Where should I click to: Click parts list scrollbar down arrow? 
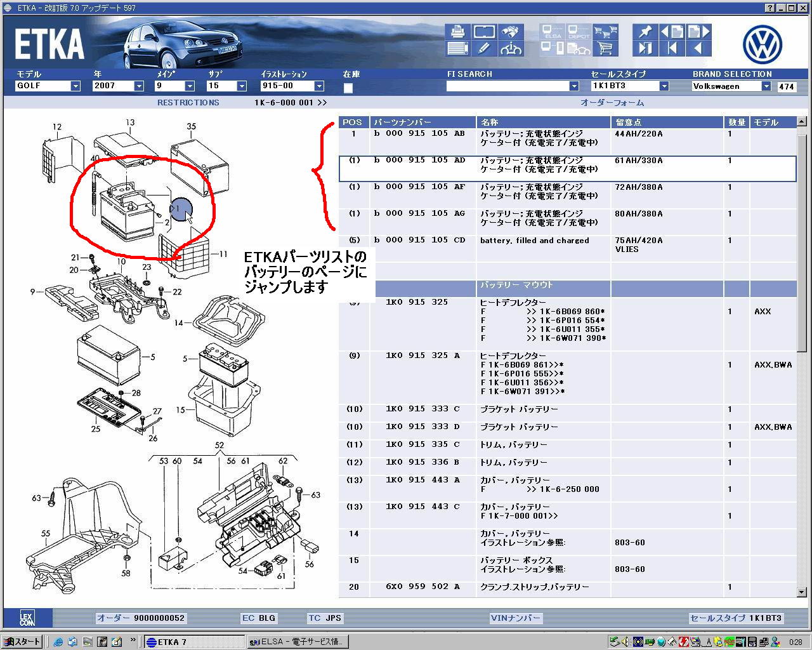[x=801, y=592]
